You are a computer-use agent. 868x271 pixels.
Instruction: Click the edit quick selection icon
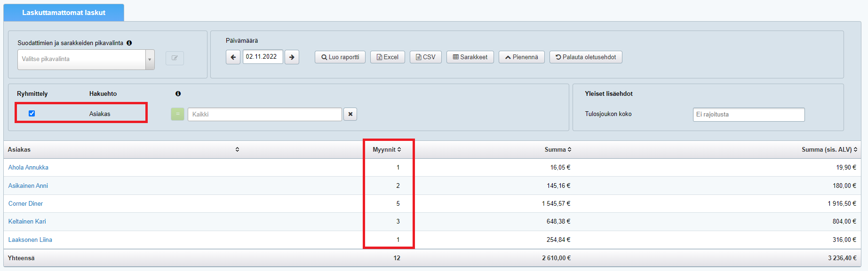coord(175,58)
